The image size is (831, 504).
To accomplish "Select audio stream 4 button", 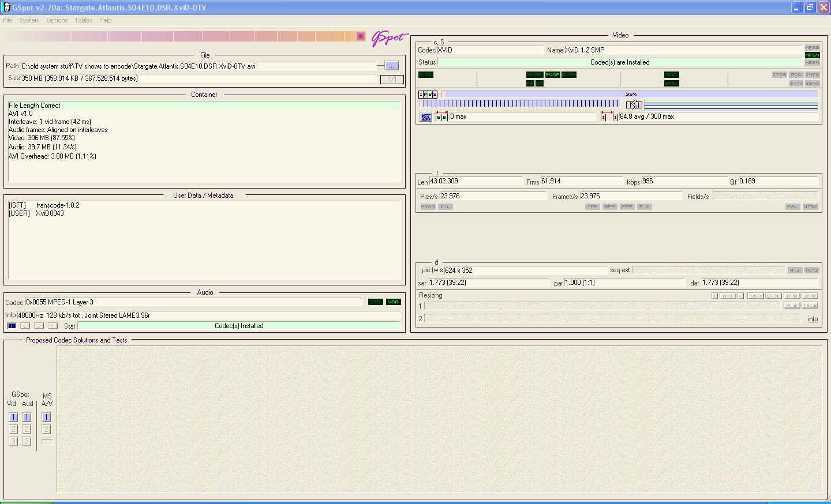I will [53, 326].
